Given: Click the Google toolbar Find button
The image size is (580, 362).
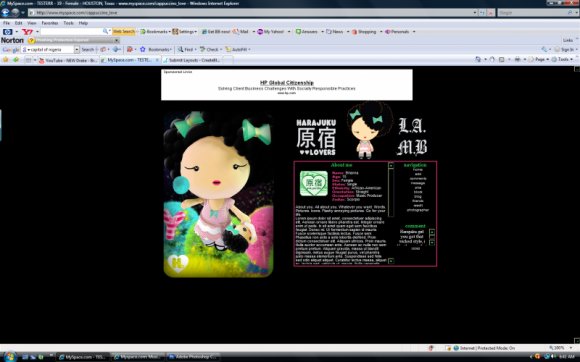Looking at the screenshot, I should pyautogui.click(x=186, y=50).
